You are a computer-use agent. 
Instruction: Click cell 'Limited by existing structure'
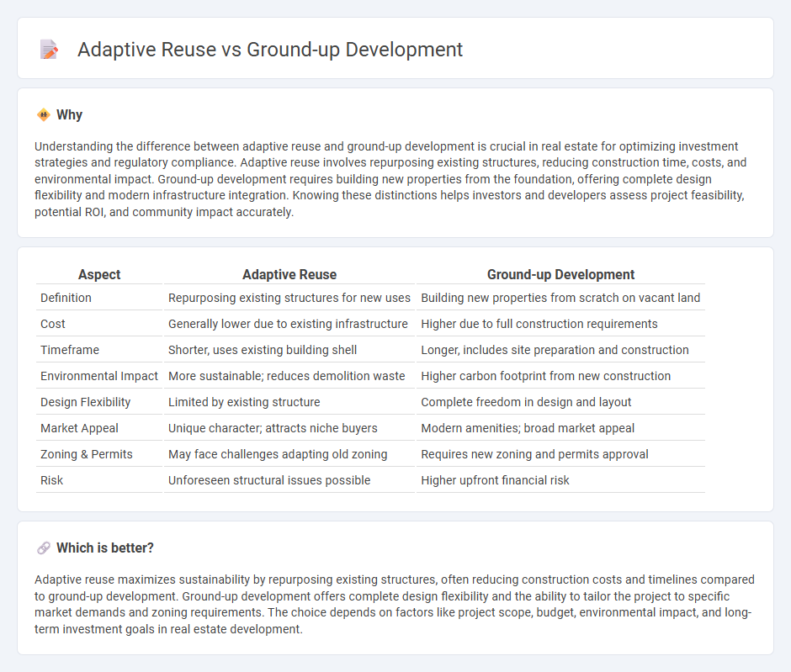(289, 402)
